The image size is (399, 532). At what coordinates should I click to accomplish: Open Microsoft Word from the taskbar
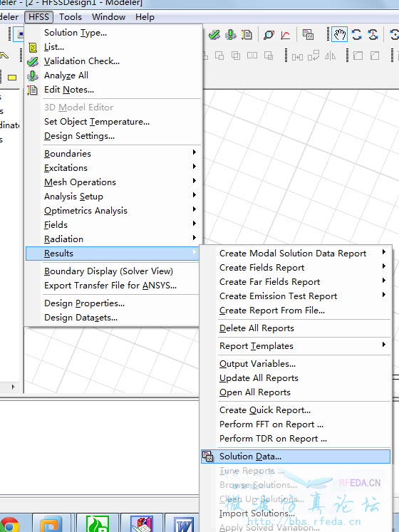(184, 524)
